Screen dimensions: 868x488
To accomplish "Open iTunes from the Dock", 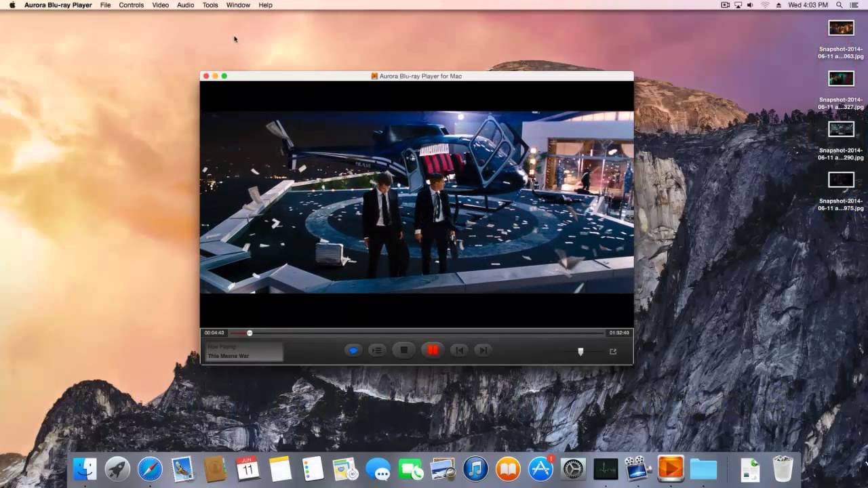I will point(475,469).
